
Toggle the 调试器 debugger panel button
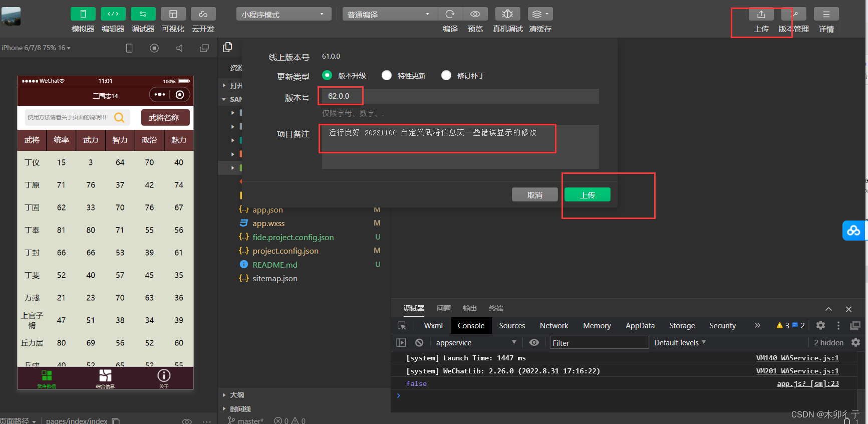(x=143, y=14)
